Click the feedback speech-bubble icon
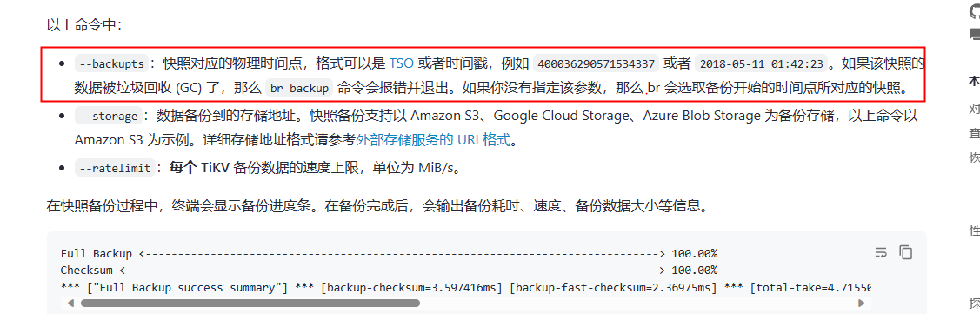This screenshot has height=314, width=980. [975, 34]
